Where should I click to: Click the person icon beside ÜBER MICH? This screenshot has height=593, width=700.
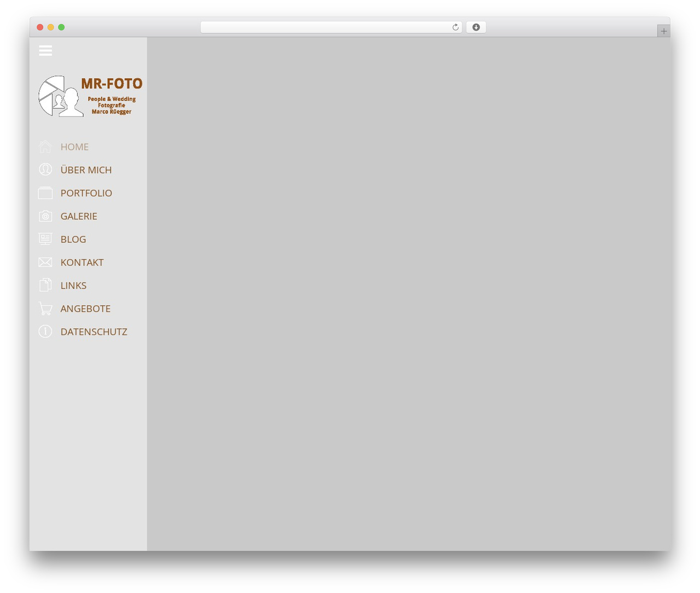click(x=45, y=170)
